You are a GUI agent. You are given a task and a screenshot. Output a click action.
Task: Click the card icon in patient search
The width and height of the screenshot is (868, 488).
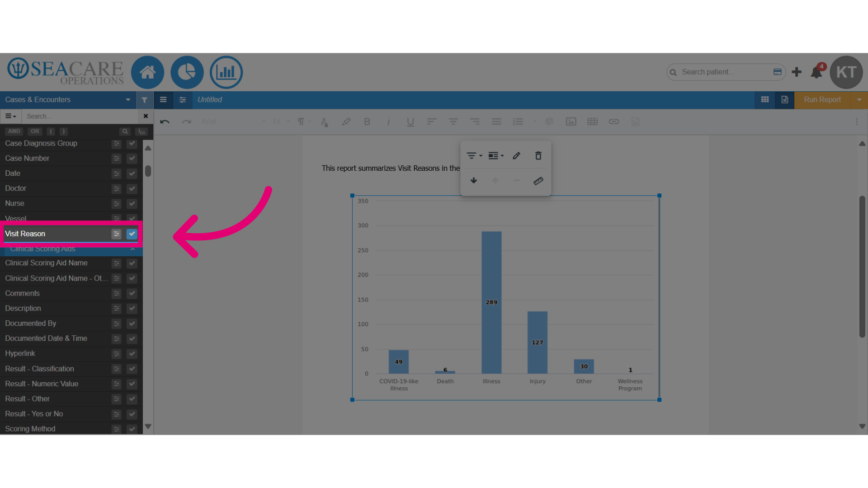(778, 72)
